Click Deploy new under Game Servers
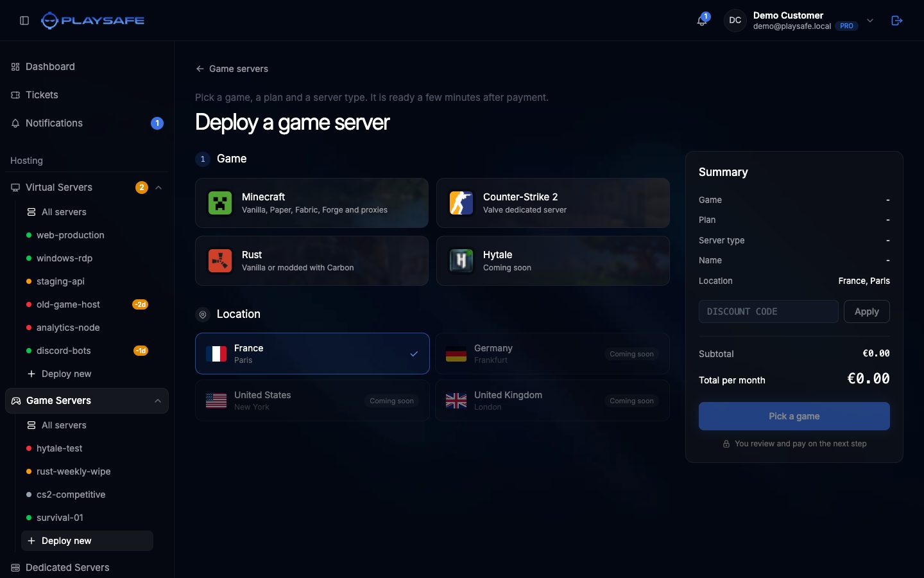 pyautogui.click(x=87, y=541)
